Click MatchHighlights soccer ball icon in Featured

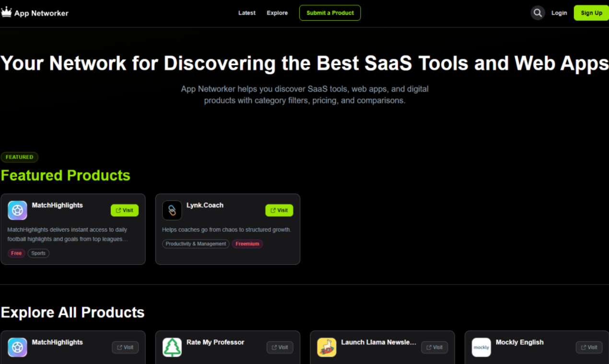[17, 210]
